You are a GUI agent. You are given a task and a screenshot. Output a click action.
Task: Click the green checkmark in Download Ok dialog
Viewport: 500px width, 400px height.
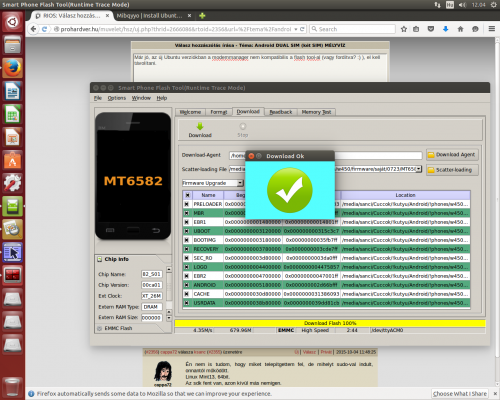tap(290, 190)
